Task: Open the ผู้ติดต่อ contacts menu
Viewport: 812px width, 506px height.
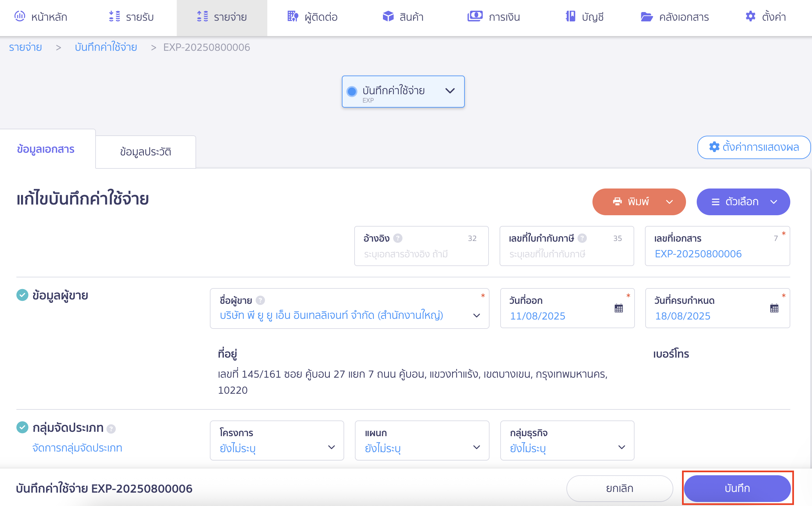Action: point(312,17)
